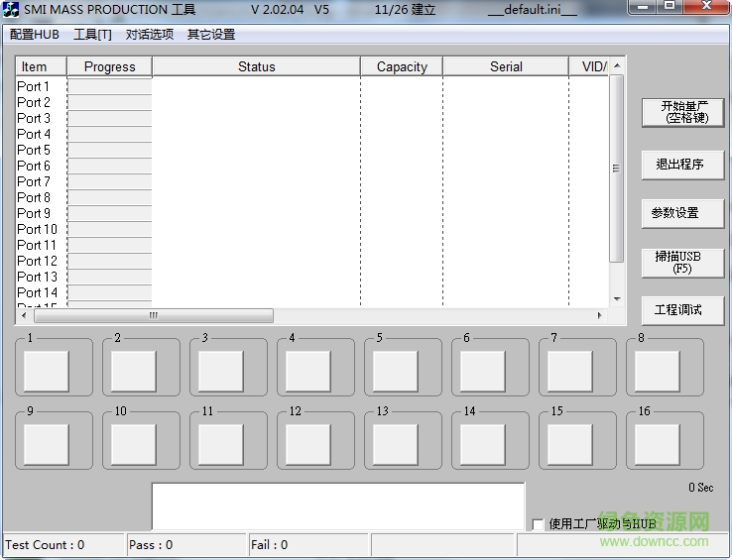Select the Port 11 row

pyautogui.click(x=312, y=246)
